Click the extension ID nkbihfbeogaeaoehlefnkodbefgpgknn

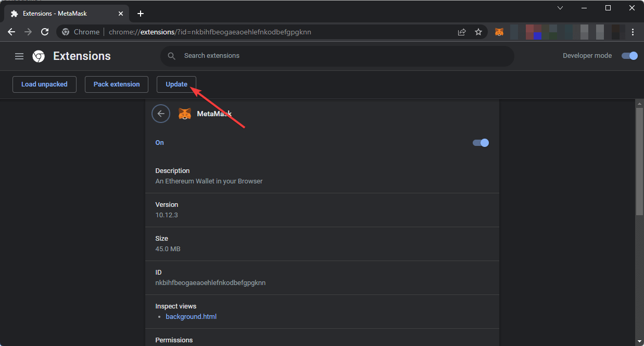[x=210, y=283]
